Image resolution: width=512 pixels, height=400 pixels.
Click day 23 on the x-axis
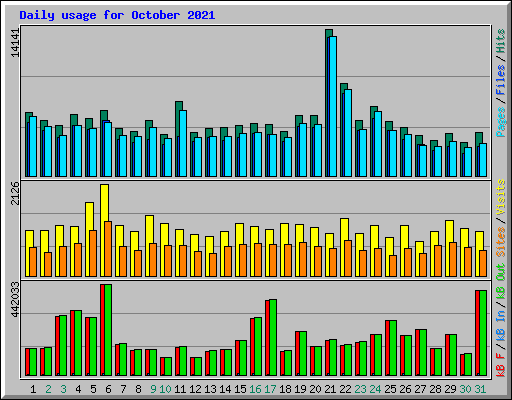[360, 389]
